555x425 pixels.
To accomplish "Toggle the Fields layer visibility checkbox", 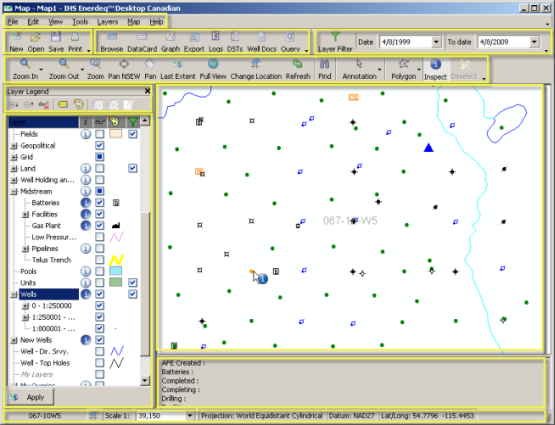I will [x=100, y=134].
